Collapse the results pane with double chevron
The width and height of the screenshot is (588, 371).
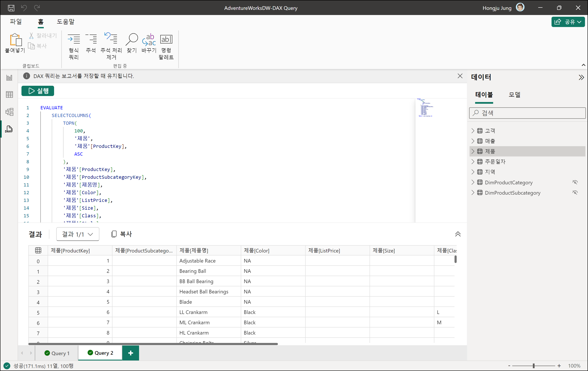tap(458, 234)
